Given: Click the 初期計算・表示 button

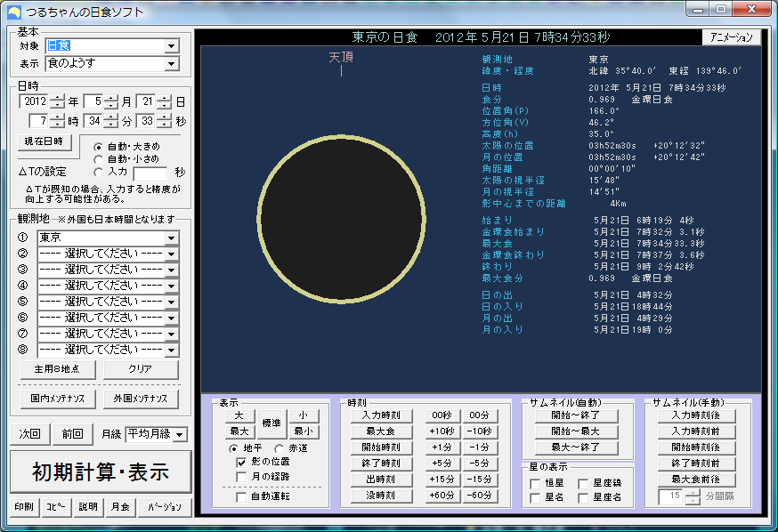Looking at the screenshot, I should click(x=101, y=472).
